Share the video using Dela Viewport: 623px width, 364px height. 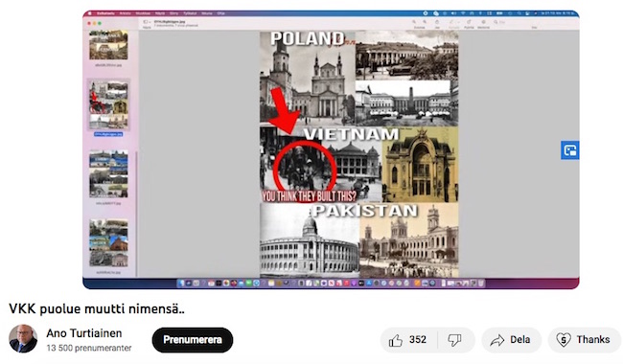click(x=511, y=340)
